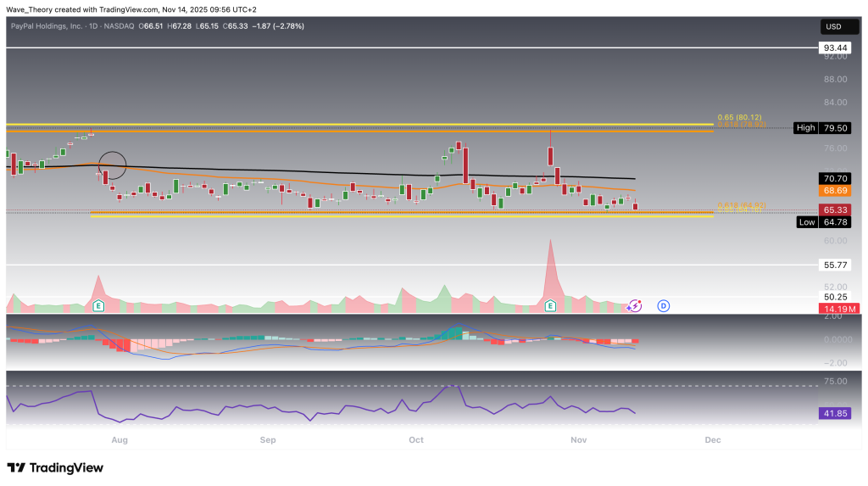Click the 14.19M volume label
Image resolution: width=868 pixels, height=486 pixels.
834,308
